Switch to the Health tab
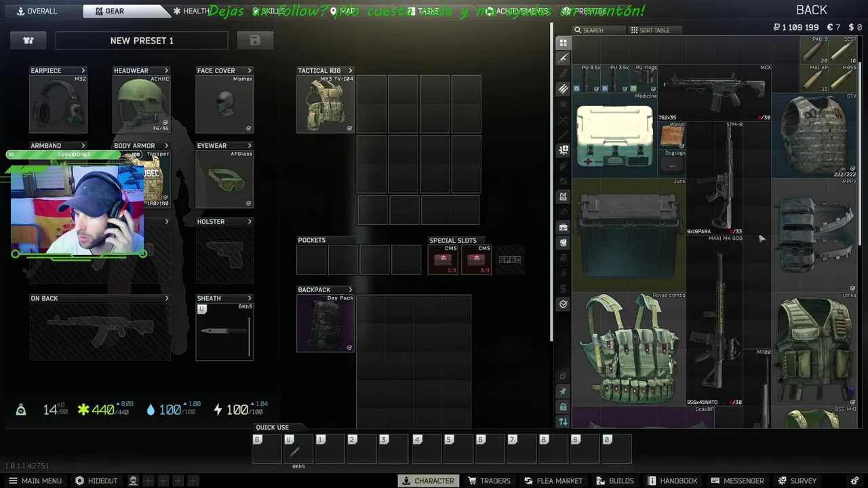Screen dimensions: 868x488 (x=191, y=11)
